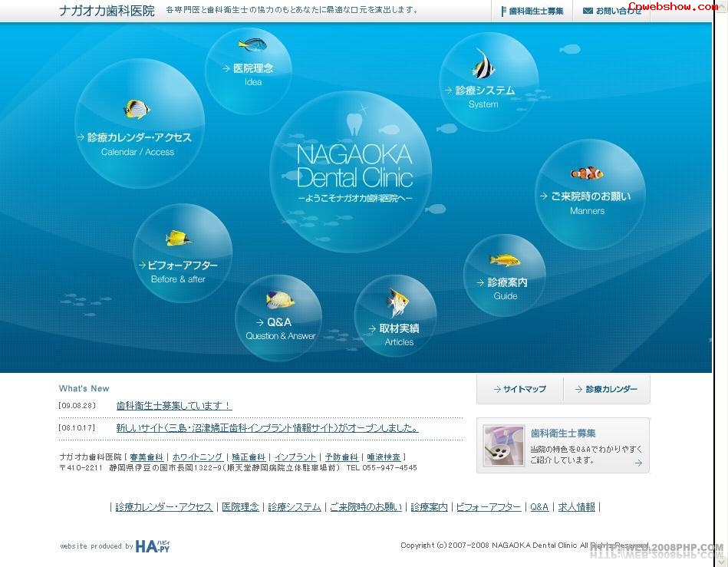Screen dimensions: 728x567
Task: Click footer link ご来院時のお願い
Action: click(366, 507)
